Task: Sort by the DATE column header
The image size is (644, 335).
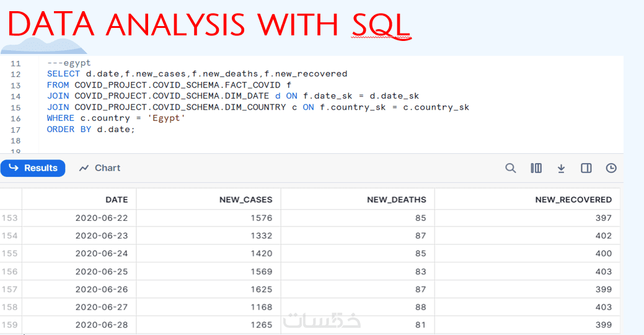Action: 117,200
